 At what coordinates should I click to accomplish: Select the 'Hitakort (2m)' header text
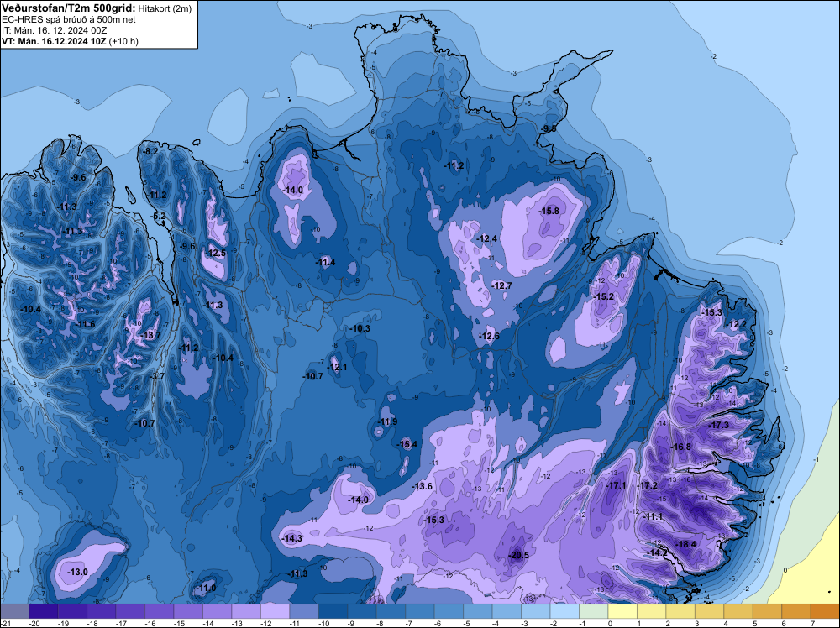(x=165, y=8)
